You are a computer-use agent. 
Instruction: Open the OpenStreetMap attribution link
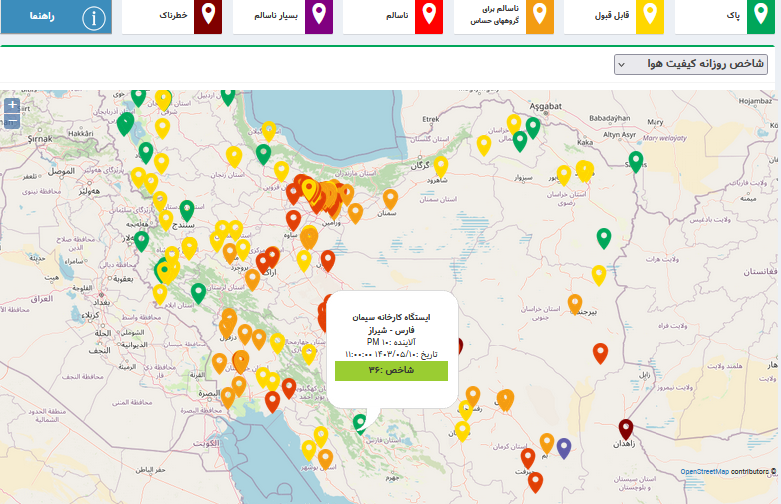coord(704,471)
